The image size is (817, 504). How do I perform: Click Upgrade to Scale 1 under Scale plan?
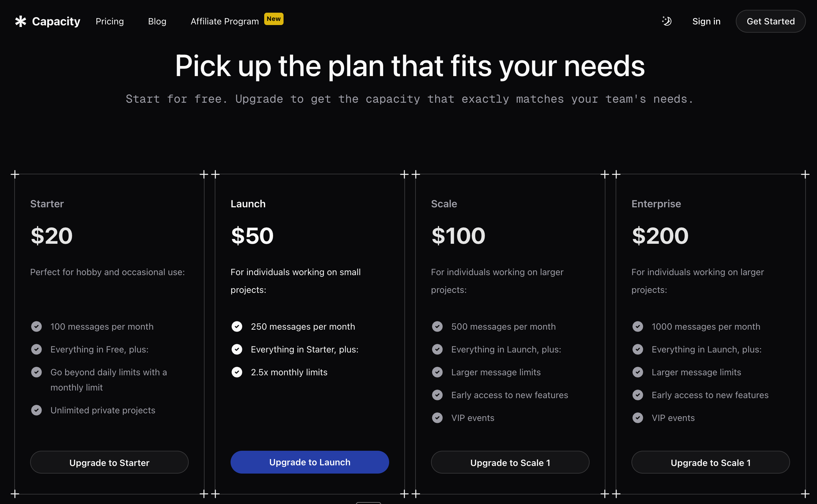coord(510,462)
